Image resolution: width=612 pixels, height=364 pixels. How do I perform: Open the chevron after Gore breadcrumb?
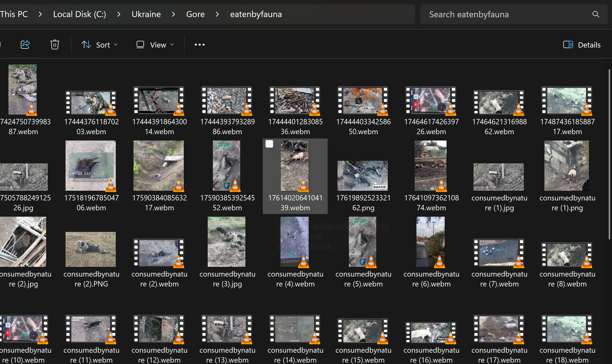coord(217,14)
